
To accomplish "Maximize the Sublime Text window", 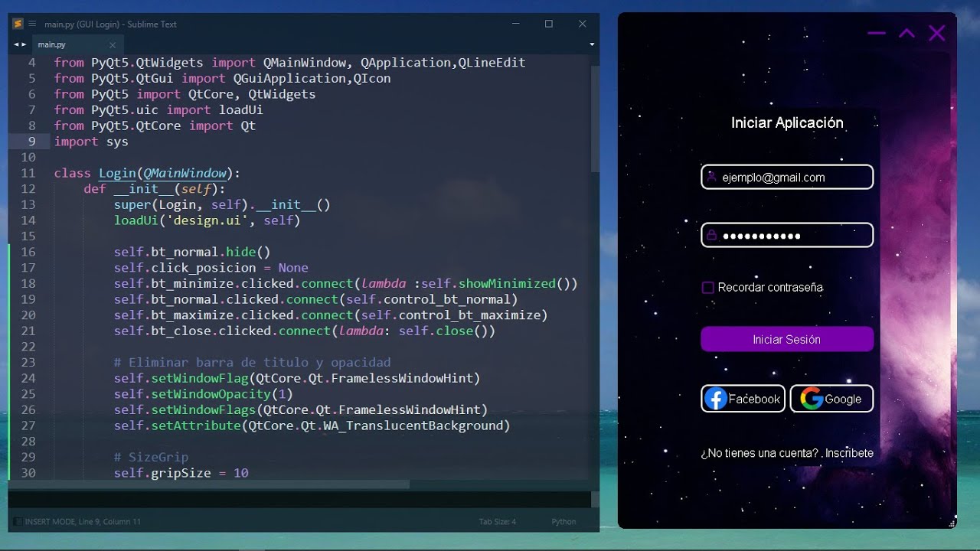I will [549, 24].
